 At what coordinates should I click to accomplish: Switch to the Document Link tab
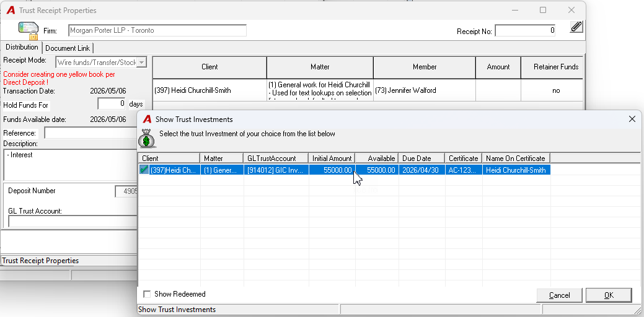(x=68, y=48)
